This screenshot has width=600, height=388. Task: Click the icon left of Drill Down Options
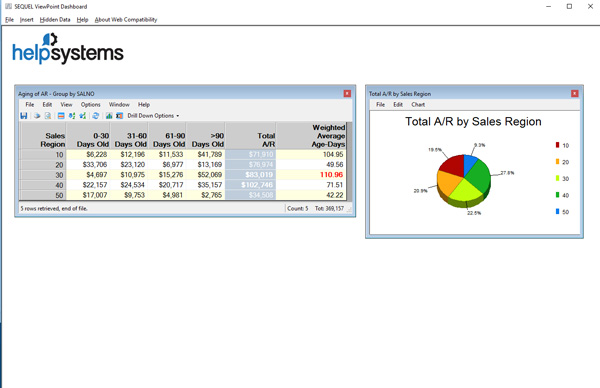point(119,116)
